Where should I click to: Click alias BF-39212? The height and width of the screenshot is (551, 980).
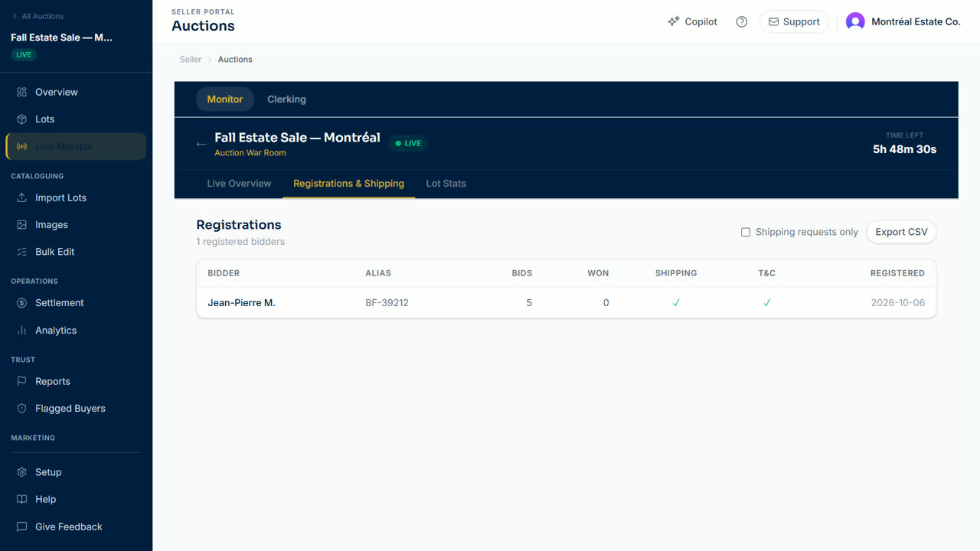click(x=387, y=303)
